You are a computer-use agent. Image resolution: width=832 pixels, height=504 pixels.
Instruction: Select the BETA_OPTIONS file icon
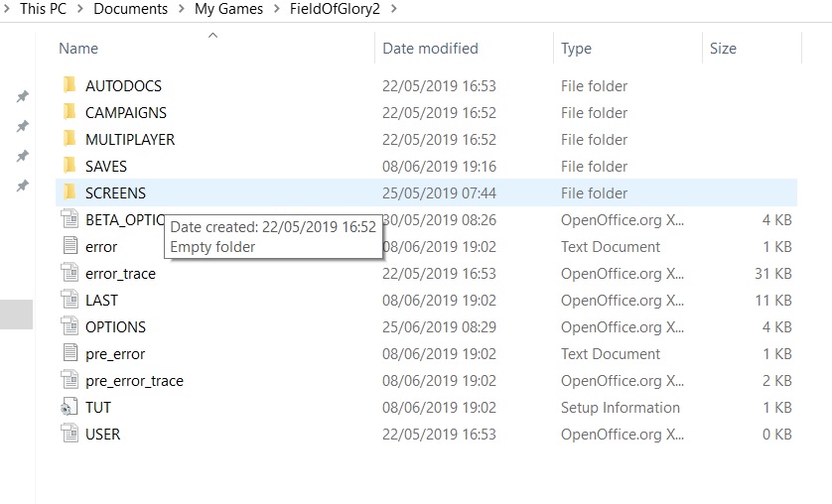[x=69, y=219]
